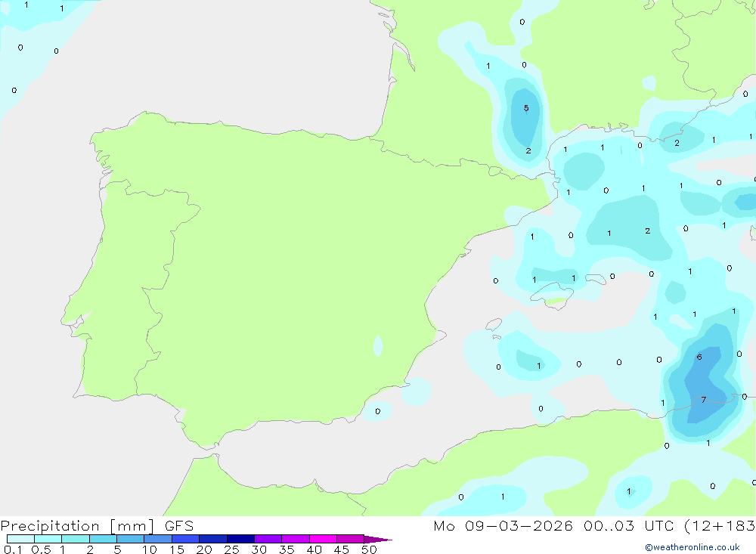Viewport: 756px width, 554px height.
Task: Click the '00..03 UTC' time range text
Action: click(627, 526)
